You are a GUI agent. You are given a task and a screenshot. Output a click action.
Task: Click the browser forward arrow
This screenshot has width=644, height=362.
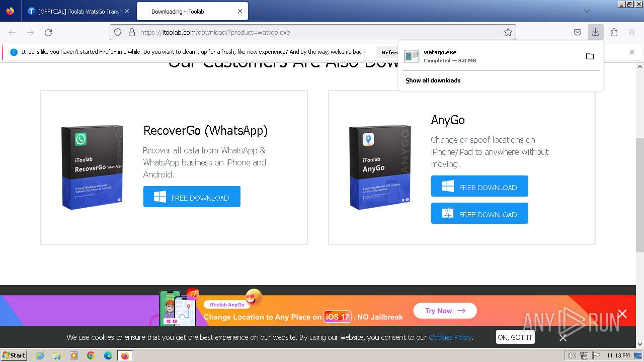coord(30,32)
